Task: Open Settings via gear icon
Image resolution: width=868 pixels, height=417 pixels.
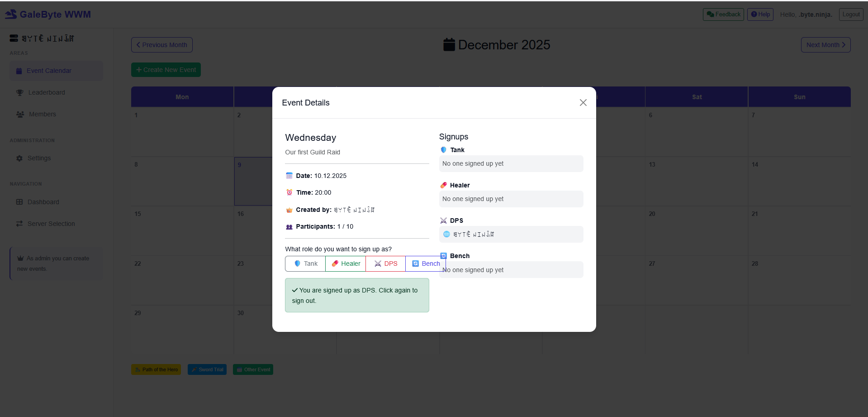Action: [19, 158]
